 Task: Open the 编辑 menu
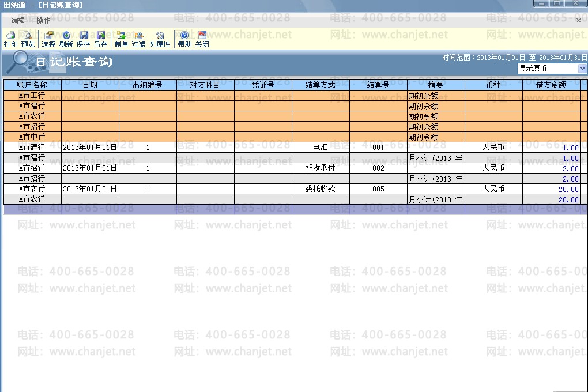[18, 21]
